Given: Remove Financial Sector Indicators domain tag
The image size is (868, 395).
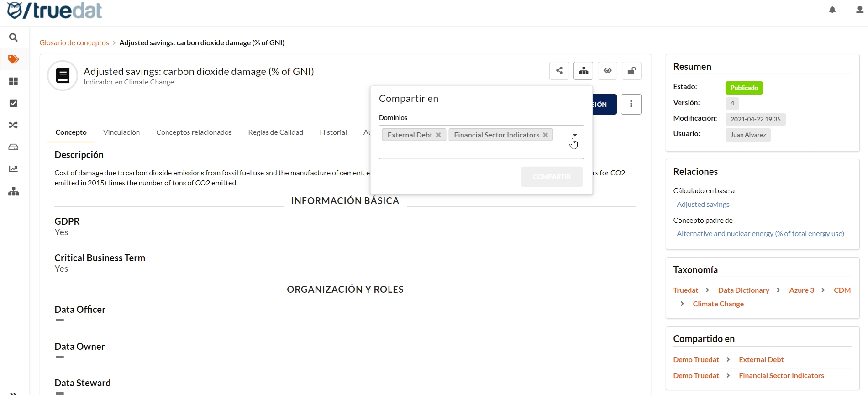Looking at the screenshot, I should coord(545,135).
